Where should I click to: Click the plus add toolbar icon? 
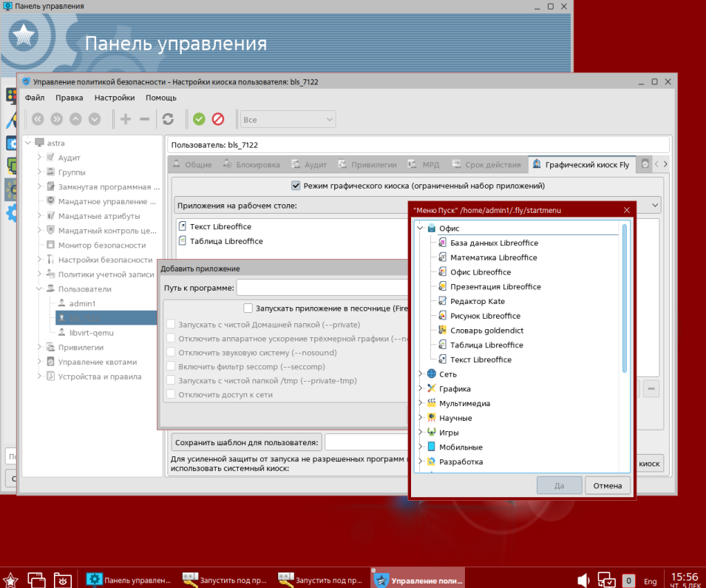click(126, 119)
